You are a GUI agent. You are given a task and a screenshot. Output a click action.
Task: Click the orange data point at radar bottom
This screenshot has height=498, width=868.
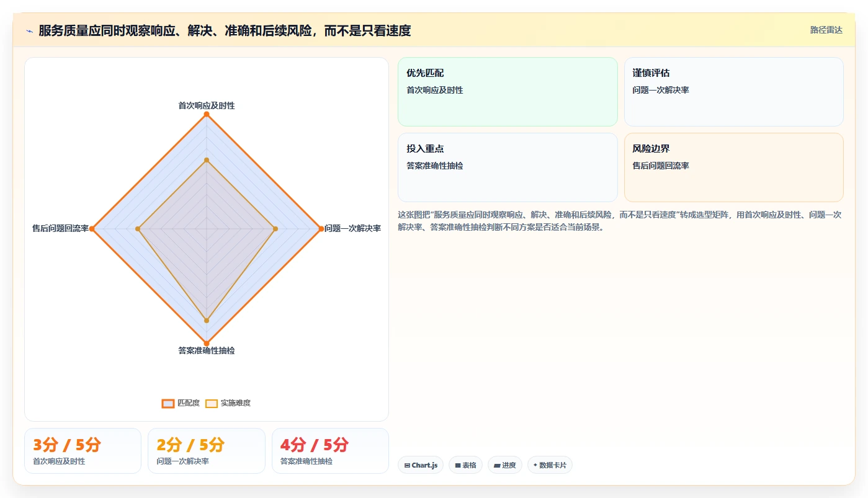pos(207,343)
